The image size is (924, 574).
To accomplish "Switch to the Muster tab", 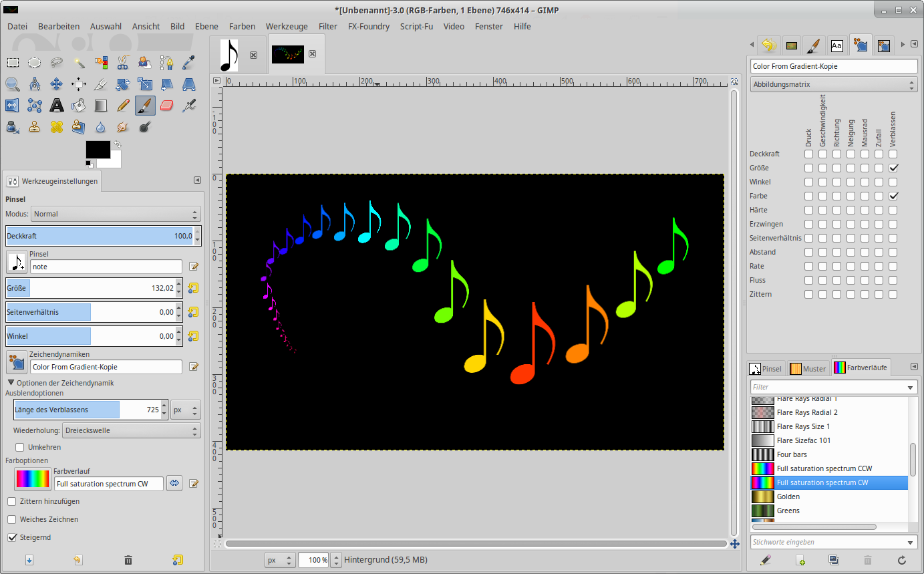I will point(807,369).
